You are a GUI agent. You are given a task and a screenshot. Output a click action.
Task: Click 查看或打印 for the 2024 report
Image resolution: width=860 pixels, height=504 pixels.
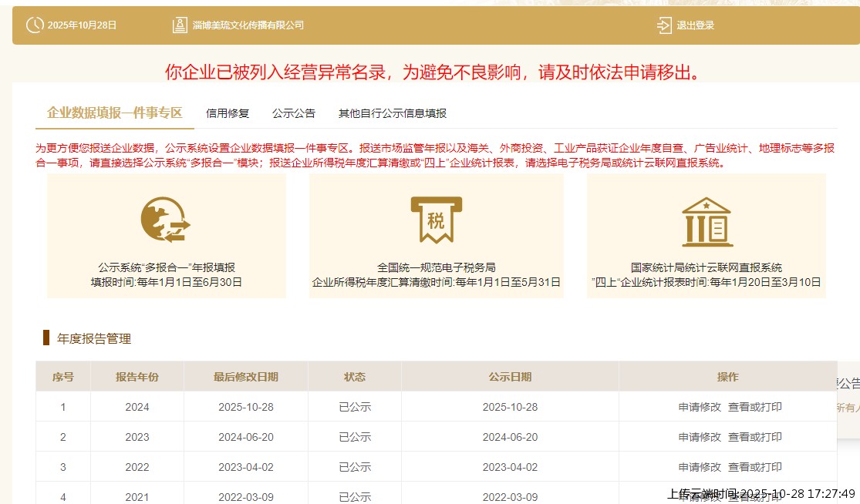(754, 407)
